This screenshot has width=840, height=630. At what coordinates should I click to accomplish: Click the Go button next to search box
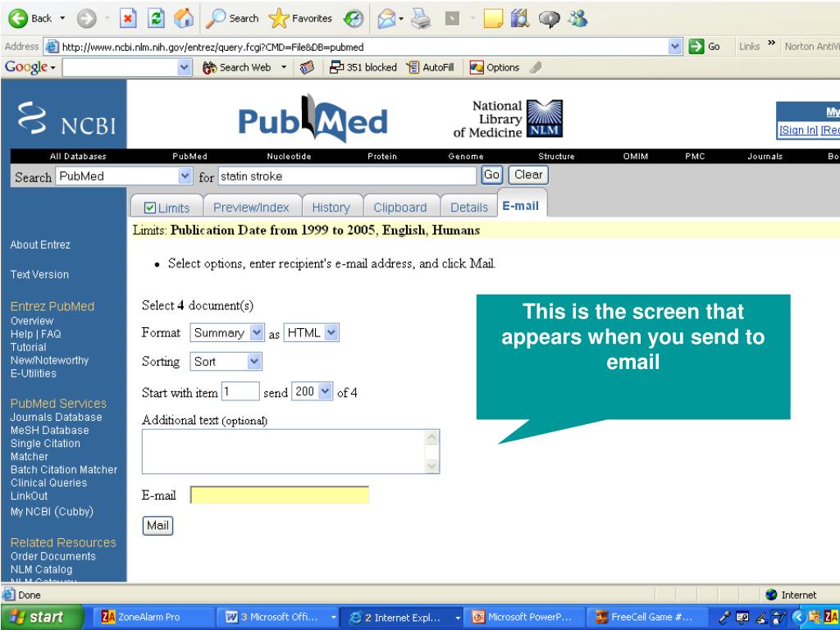pyautogui.click(x=491, y=176)
